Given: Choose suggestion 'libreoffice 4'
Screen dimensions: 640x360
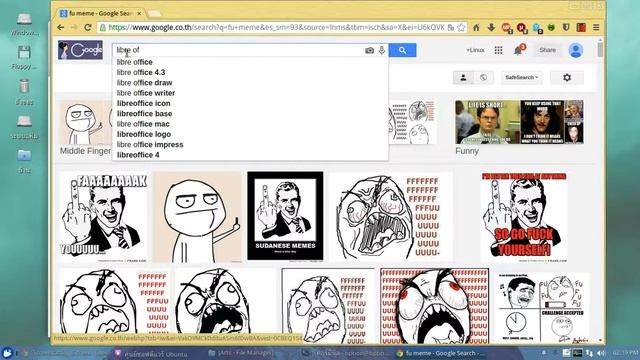Looking at the screenshot, I should 138,155.
